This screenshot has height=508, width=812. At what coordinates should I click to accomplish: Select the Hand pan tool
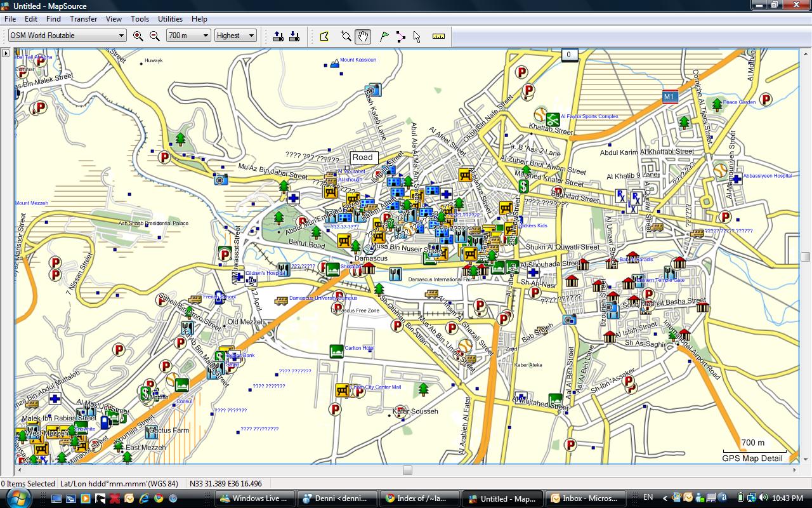click(363, 36)
